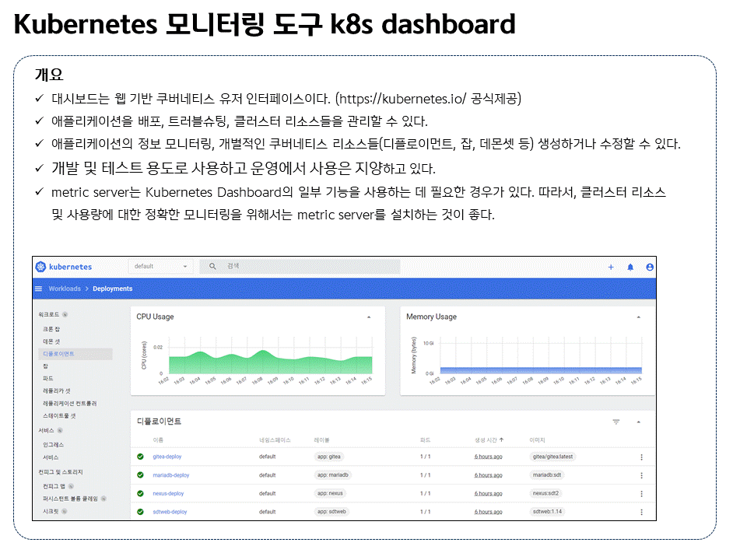Click the search magnifier icon
Viewport: 747px width, 560px height.
[x=212, y=266]
